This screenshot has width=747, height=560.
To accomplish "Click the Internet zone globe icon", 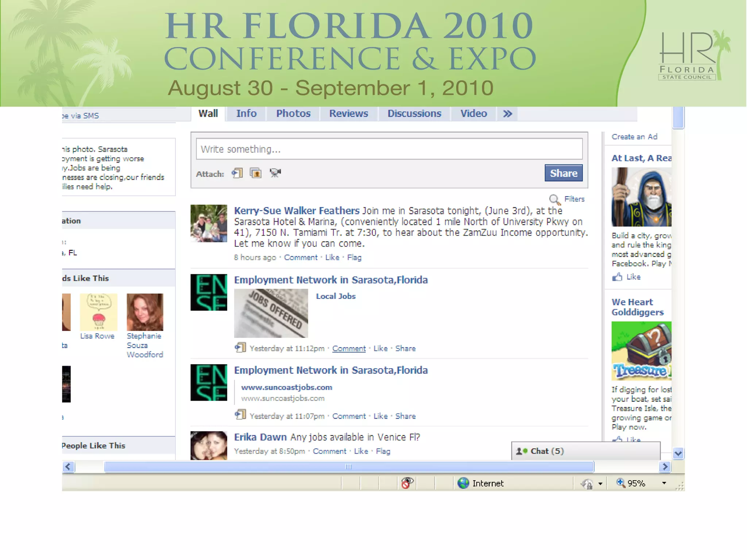I will tap(463, 483).
